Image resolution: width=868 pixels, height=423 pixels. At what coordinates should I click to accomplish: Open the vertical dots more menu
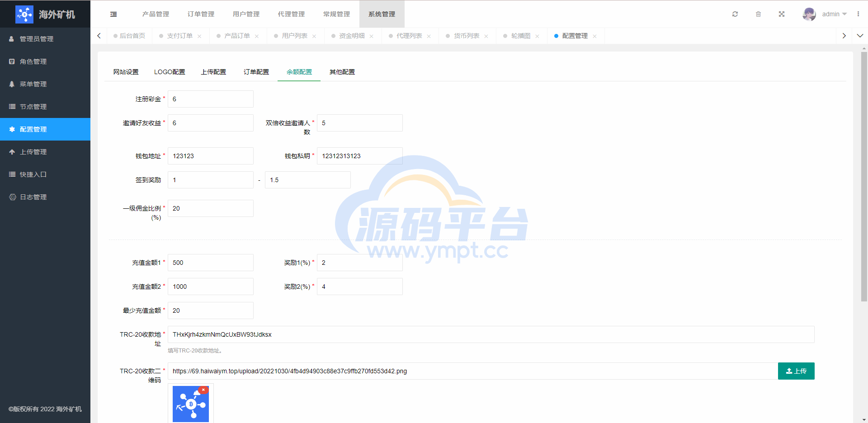[858, 14]
